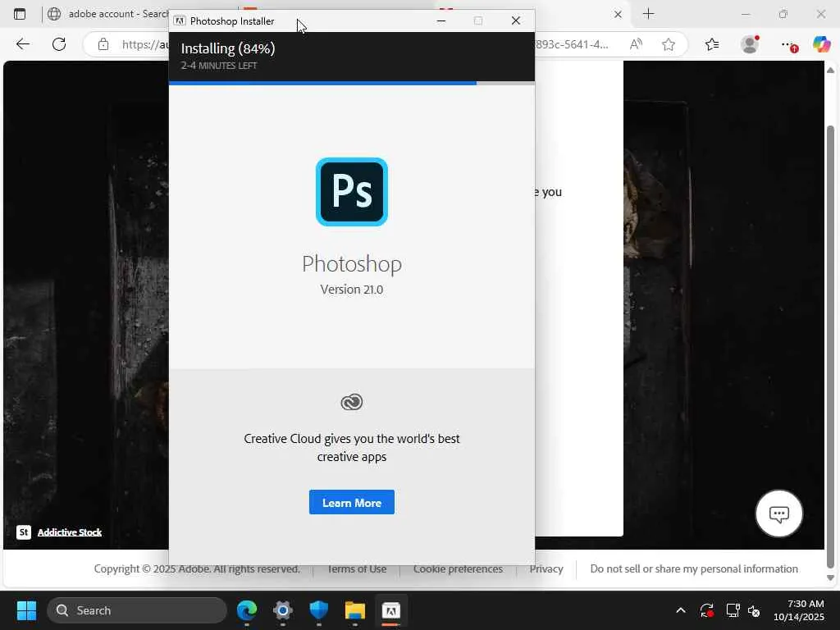Image resolution: width=840 pixels, height=630 pixels.
Task: Click the network display tray icon
Action: click(733, 610)
